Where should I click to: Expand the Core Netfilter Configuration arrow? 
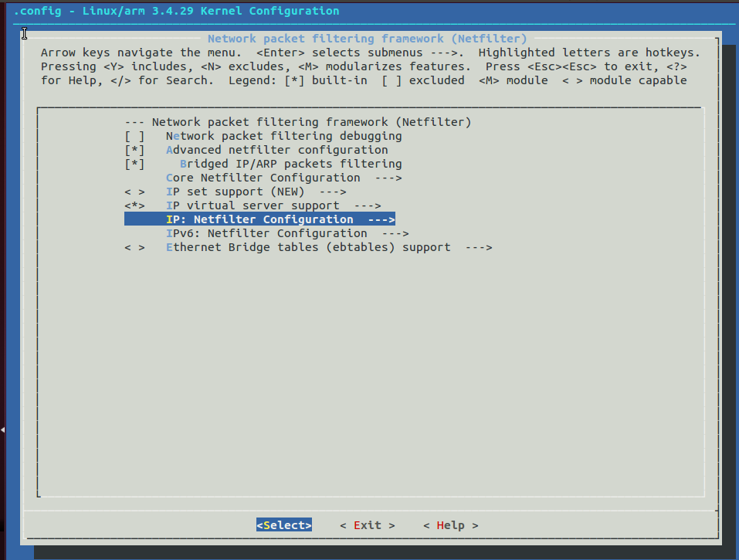[388, 178]
